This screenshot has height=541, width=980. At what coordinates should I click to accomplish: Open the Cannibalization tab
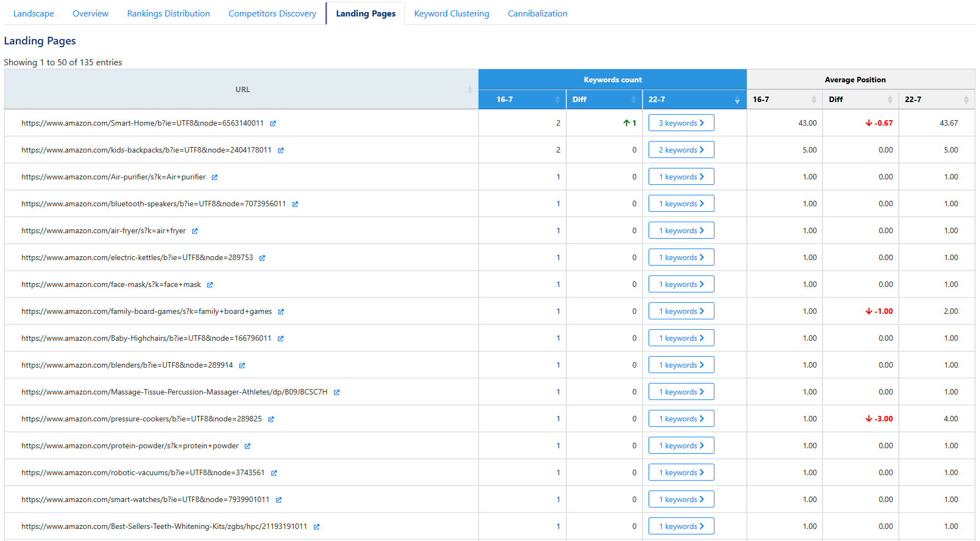click(537, 14)
